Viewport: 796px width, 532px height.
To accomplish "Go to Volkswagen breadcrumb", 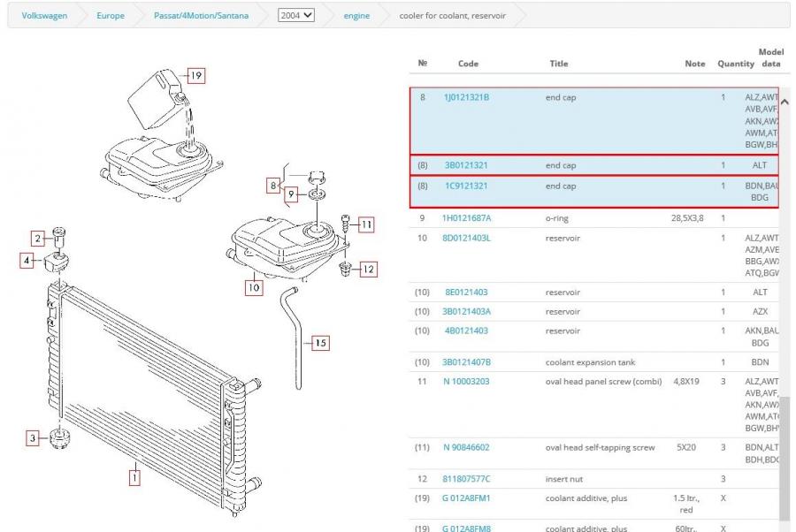I will (x=44, y=16).
